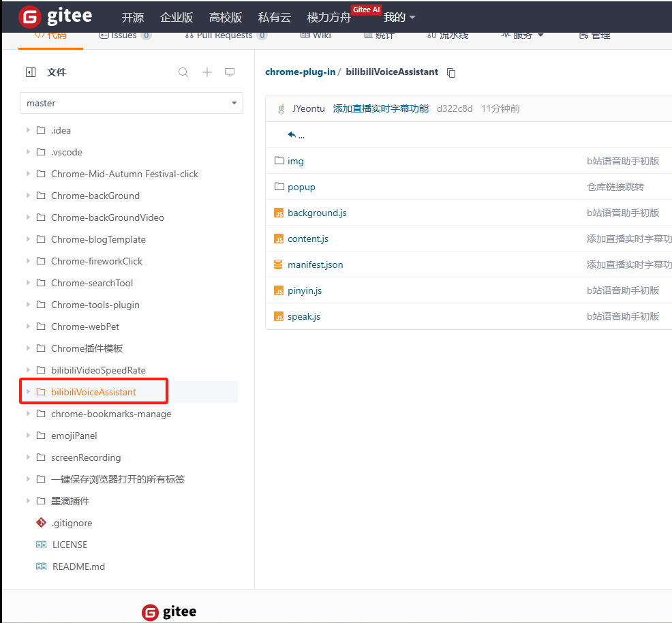672x623 pixels.
Task: Open the background.js file link
Action: [317, 213]
